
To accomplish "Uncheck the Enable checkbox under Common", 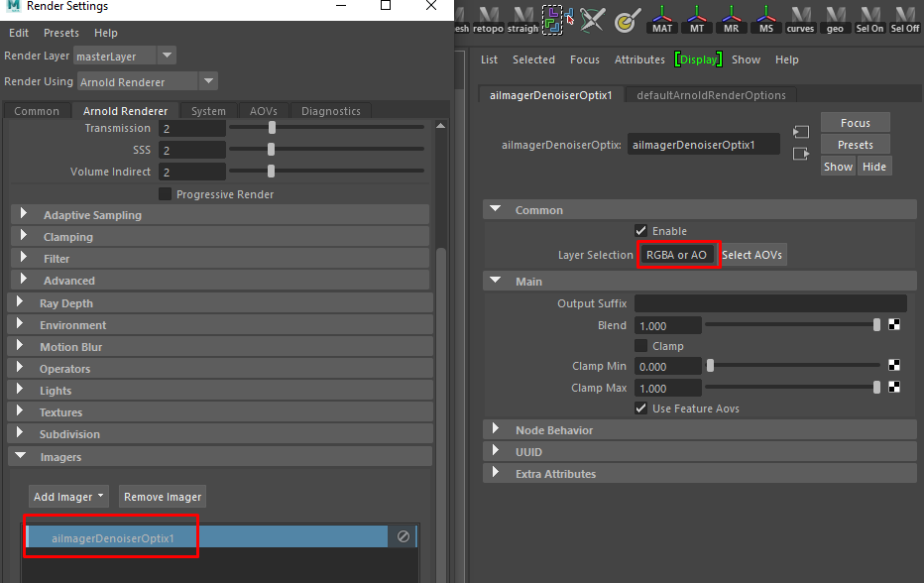I will pyautogui.click(x=642, y=230).
